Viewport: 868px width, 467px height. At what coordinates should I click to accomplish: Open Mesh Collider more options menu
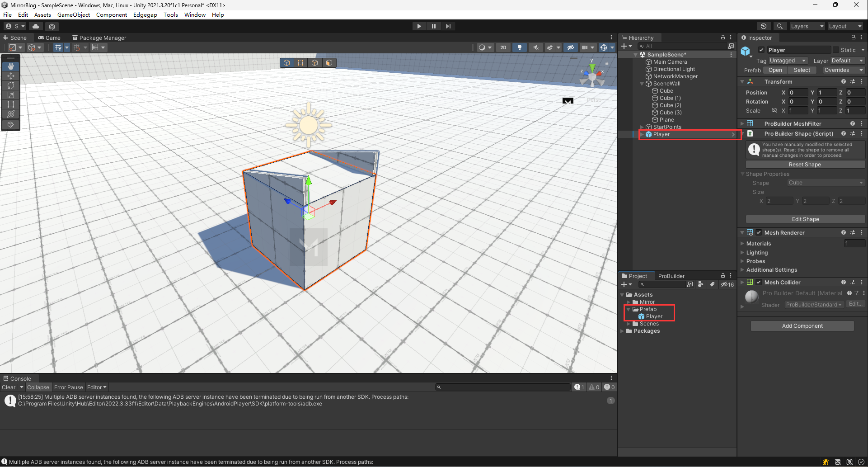tap(862, 282)
